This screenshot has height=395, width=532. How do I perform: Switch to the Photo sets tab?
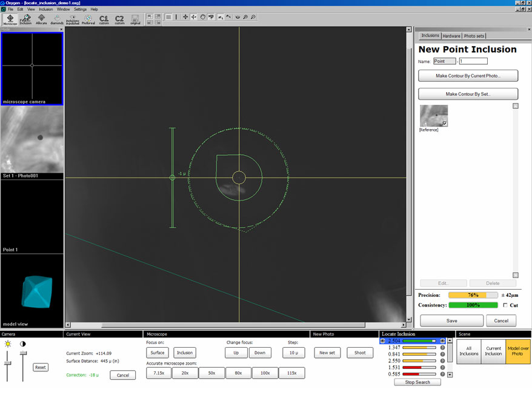click(474, 36)
